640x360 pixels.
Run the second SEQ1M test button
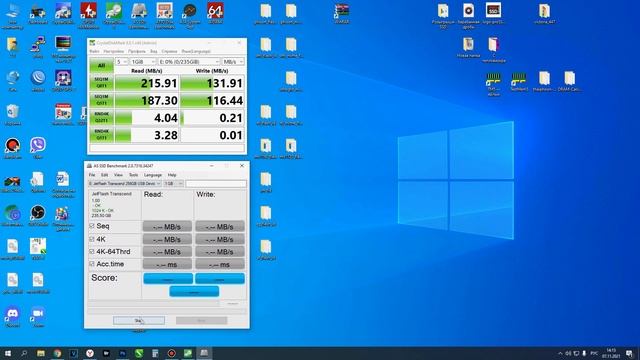[101, 100]
